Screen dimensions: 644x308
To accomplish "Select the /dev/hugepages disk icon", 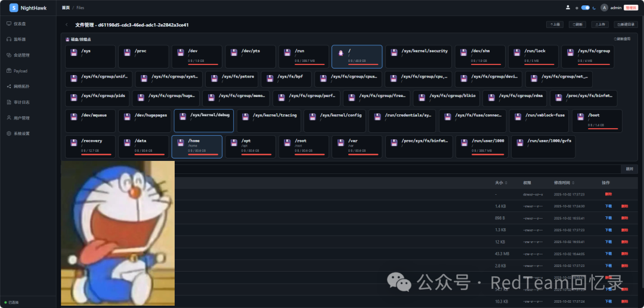I will tap(127, 117).
